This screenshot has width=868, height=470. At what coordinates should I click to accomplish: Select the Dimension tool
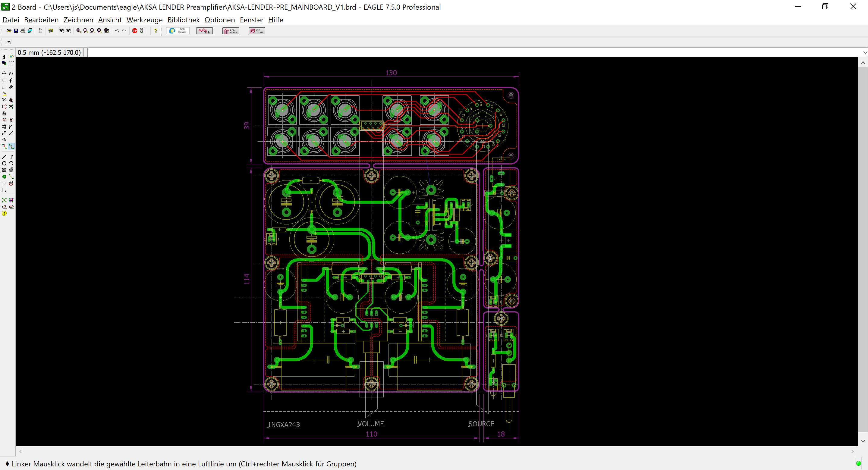[x=4, y=190]
